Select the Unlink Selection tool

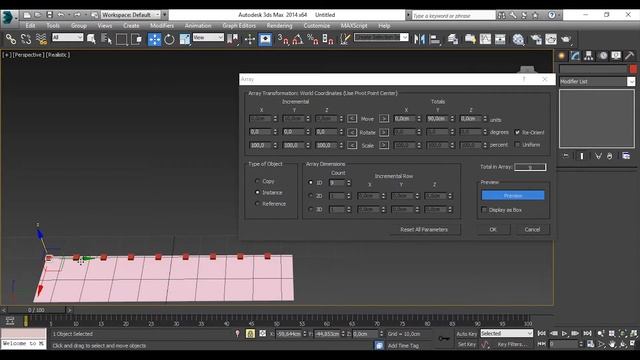(26, 39)
